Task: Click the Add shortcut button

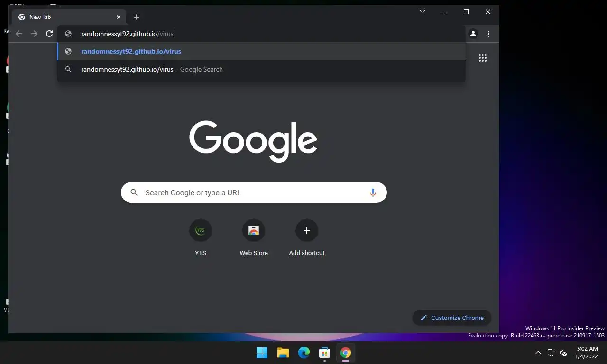Action: pos(307,238)
